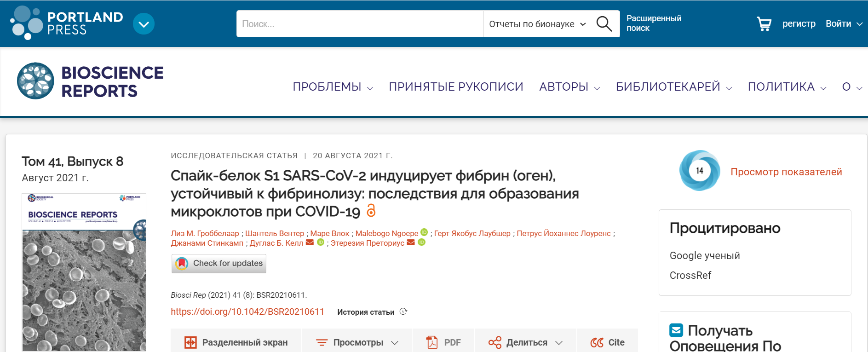Open author Герт Якобус Лаубшер
Image resolution: width=868 pixels, height=352 pixels.
472,233
